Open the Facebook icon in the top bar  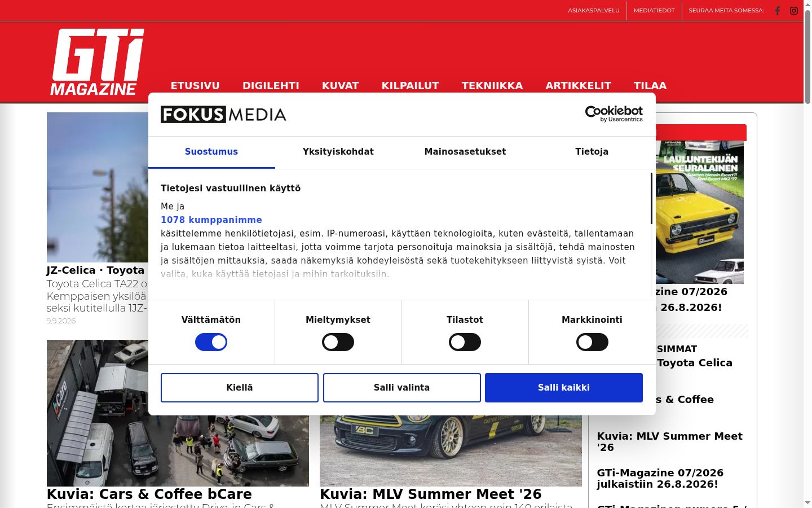click(x=778, y=11)
